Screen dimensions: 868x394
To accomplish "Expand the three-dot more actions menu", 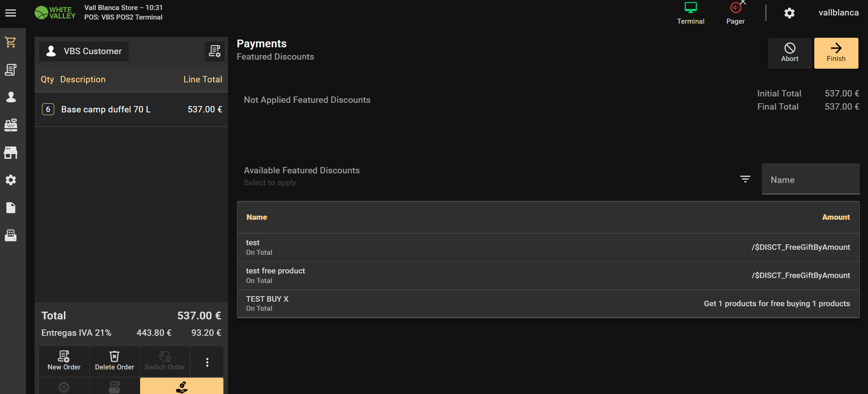I will pyautogui.click(x=207, y=362).
